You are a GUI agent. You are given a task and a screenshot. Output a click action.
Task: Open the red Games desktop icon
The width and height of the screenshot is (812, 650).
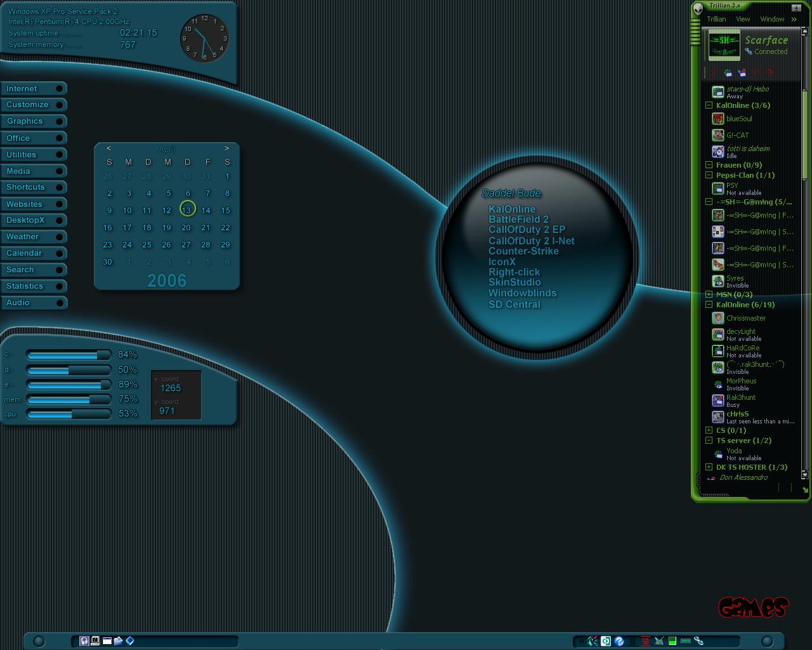754,607
